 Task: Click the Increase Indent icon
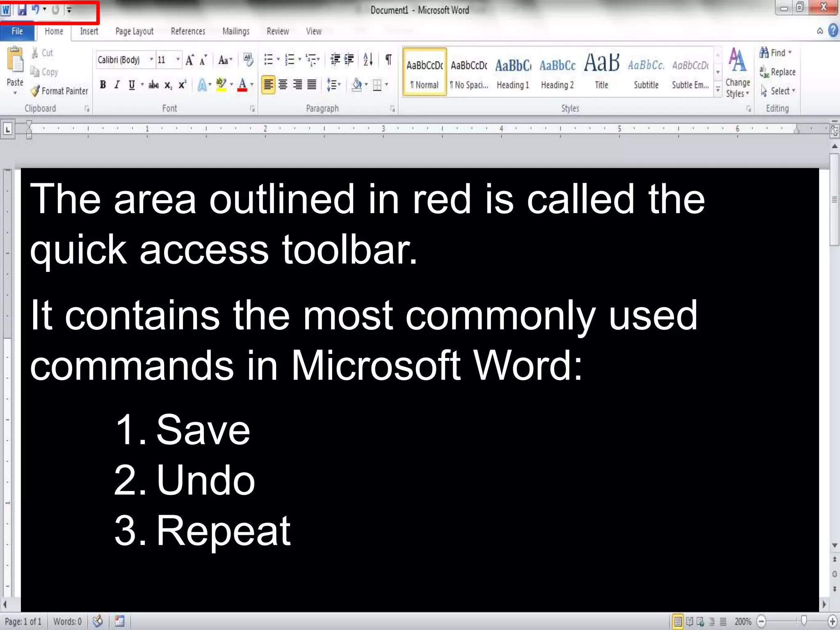tap(349, 60)
